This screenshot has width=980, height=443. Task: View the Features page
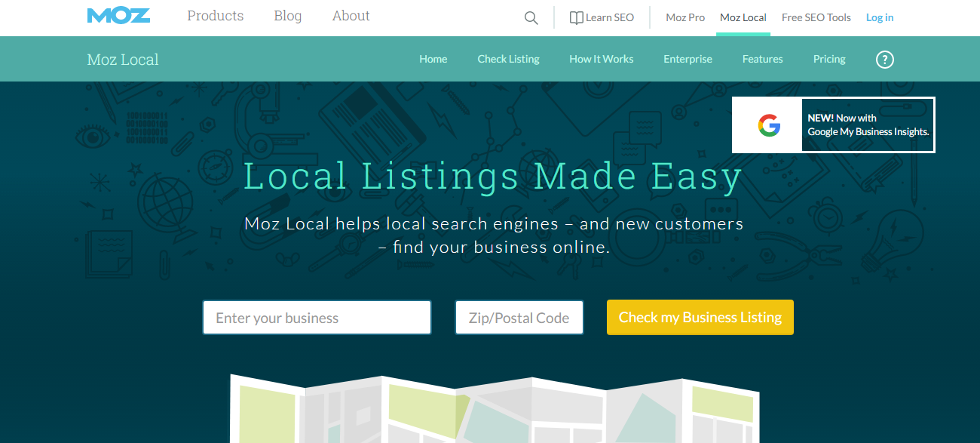pyautogui.click(x=763, y=59)
